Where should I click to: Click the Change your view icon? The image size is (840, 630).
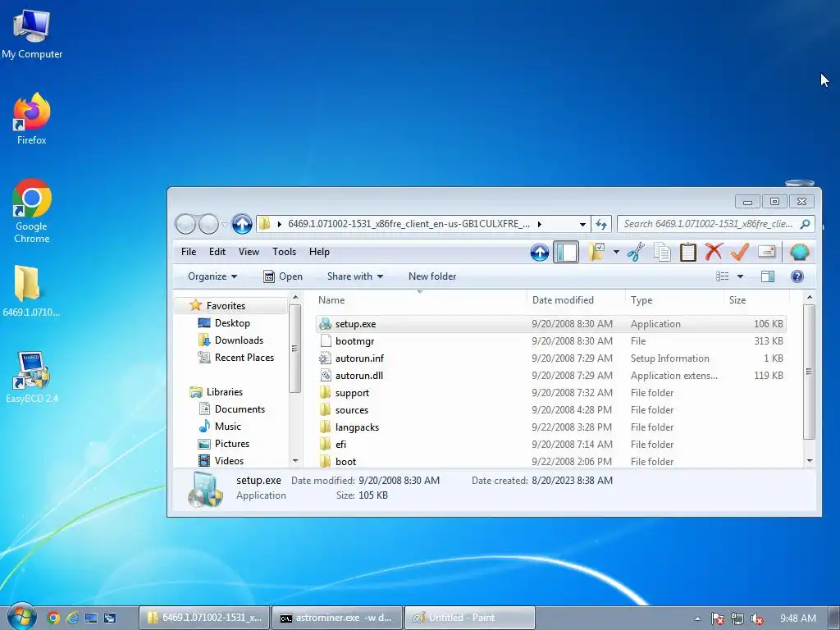coord(722,276)
